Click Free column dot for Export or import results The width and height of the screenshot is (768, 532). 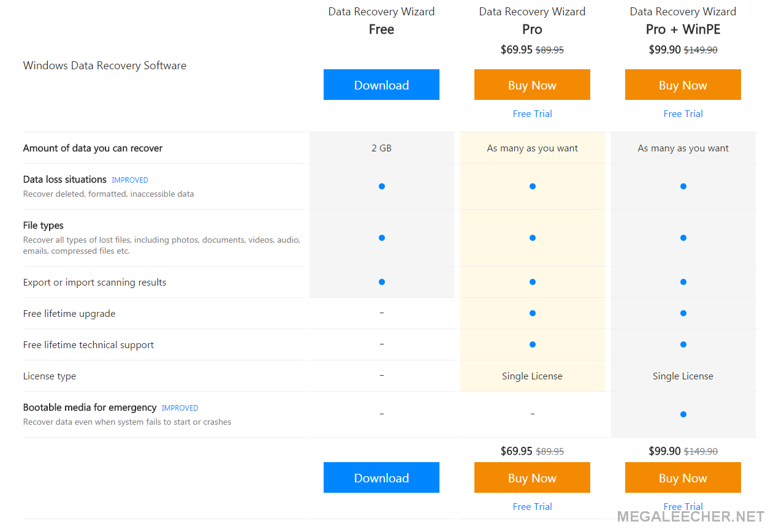(381, 282)
